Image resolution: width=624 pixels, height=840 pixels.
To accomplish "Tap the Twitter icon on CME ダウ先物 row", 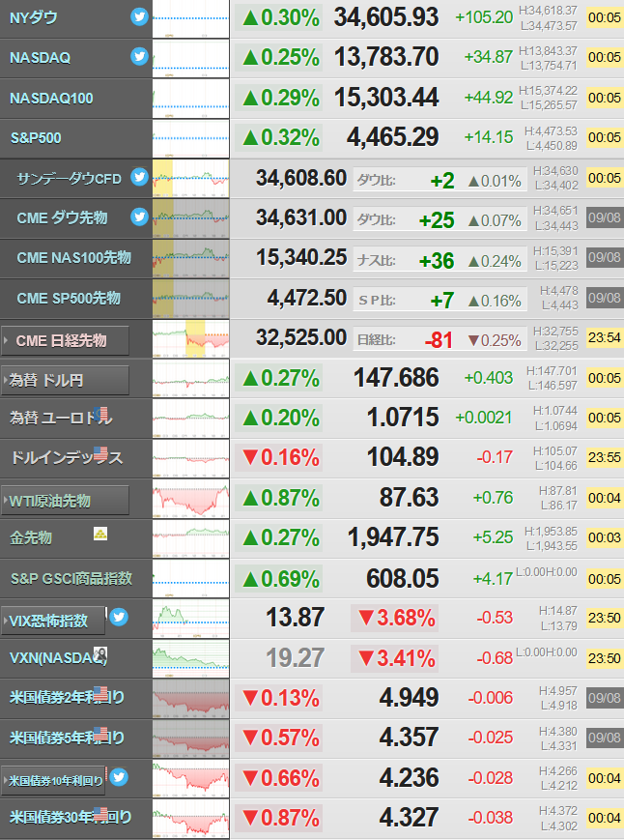I will pos(140,217).
